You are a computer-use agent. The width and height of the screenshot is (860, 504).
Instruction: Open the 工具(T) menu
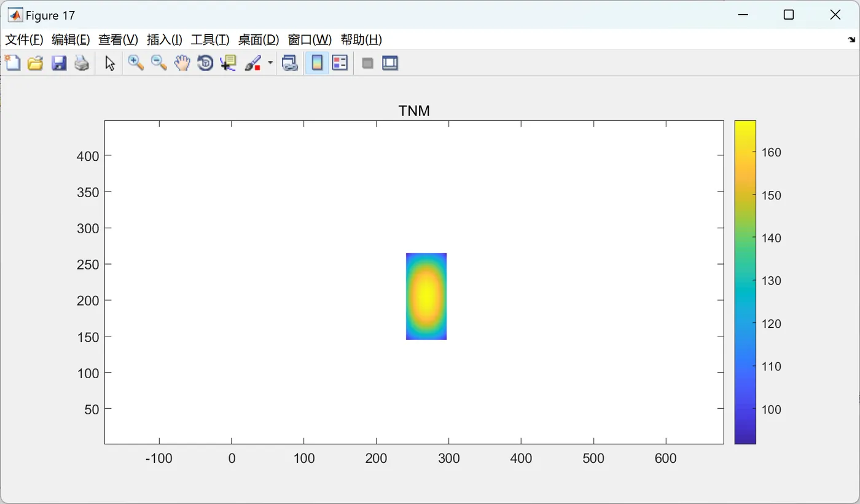point(210,40)
